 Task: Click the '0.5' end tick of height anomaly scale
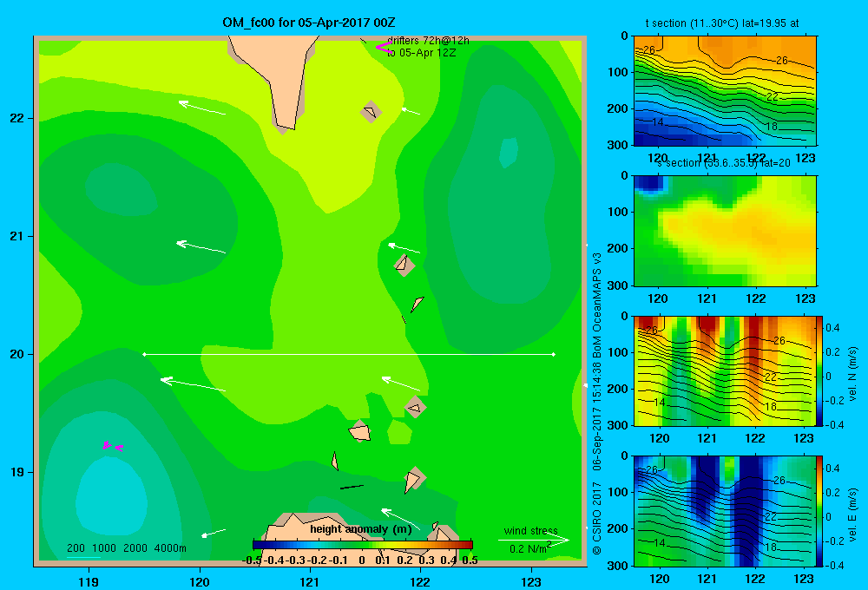[470, 560]
